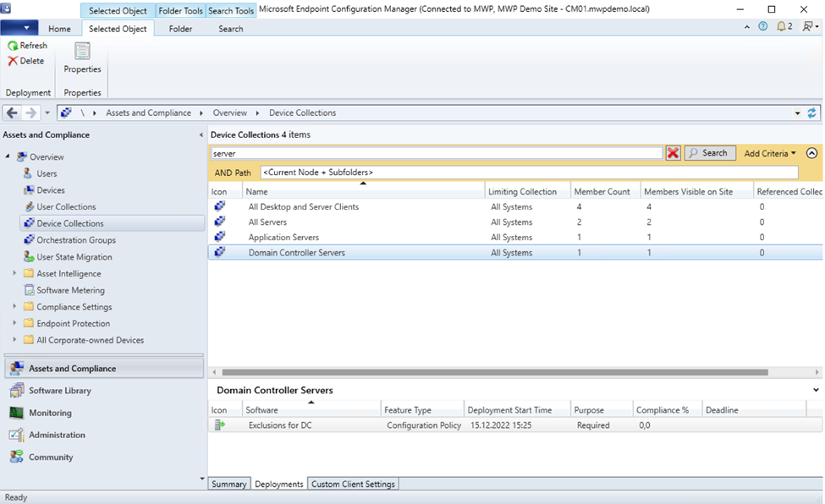The image size is (825, 504).
Task: Collapse the search criteria panel
Action: 811,153
